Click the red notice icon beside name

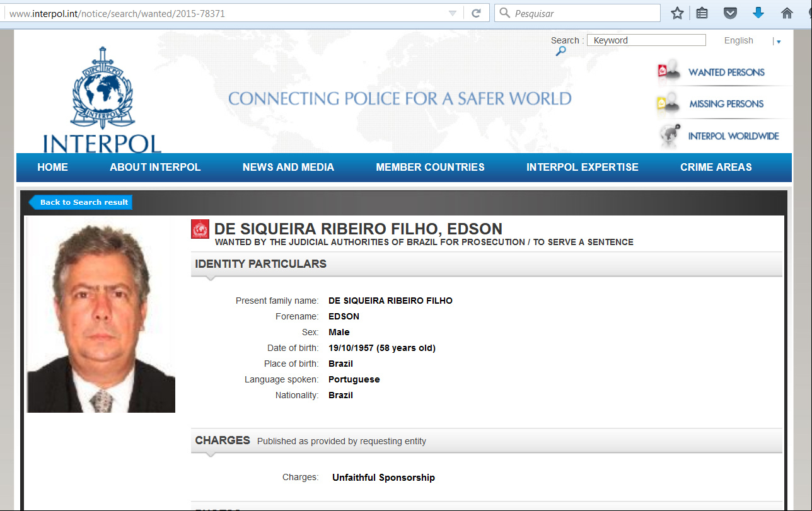[x=200, y=229]
